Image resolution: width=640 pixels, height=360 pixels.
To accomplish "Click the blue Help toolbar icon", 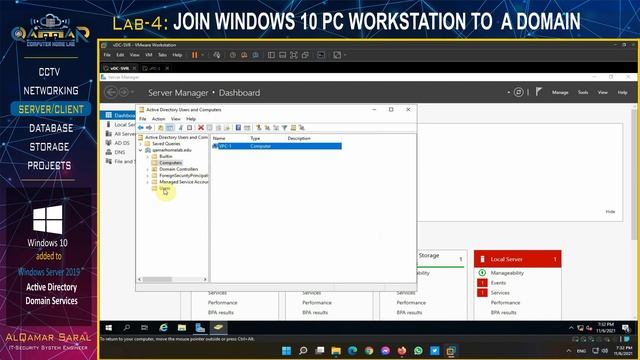I will click(238, 128).
